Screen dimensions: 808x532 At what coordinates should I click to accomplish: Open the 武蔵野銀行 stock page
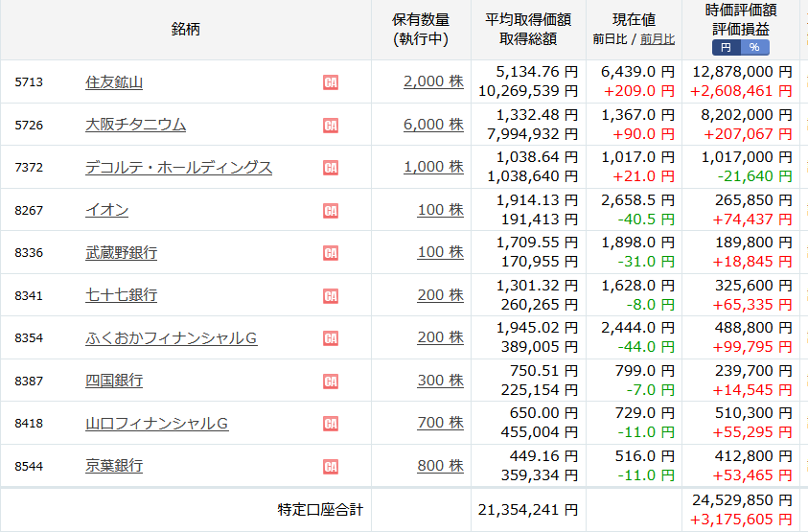click(121, 253)
